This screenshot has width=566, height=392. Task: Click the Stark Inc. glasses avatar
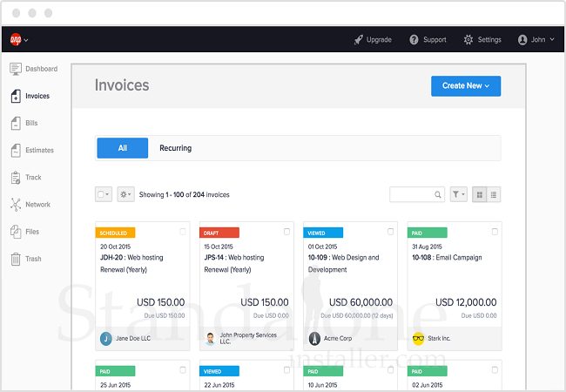pyautogui.click(x=418, y=339)
